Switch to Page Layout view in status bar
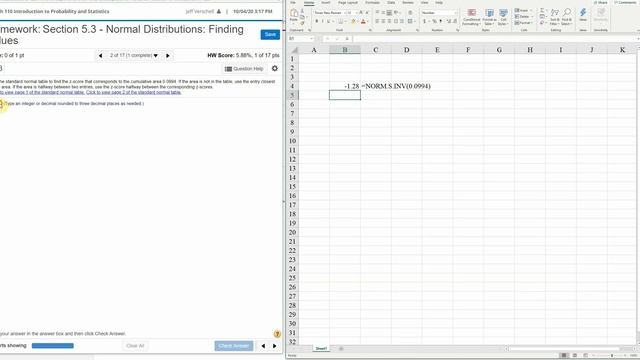The height and width of the screenshot is (360, 640). point(575,356)
